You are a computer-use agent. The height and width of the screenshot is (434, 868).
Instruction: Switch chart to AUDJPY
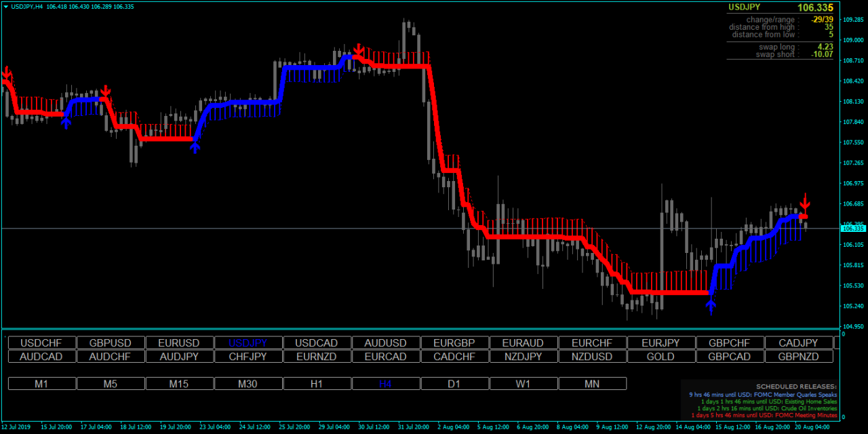pyautogui.click(x=180, y=357)
